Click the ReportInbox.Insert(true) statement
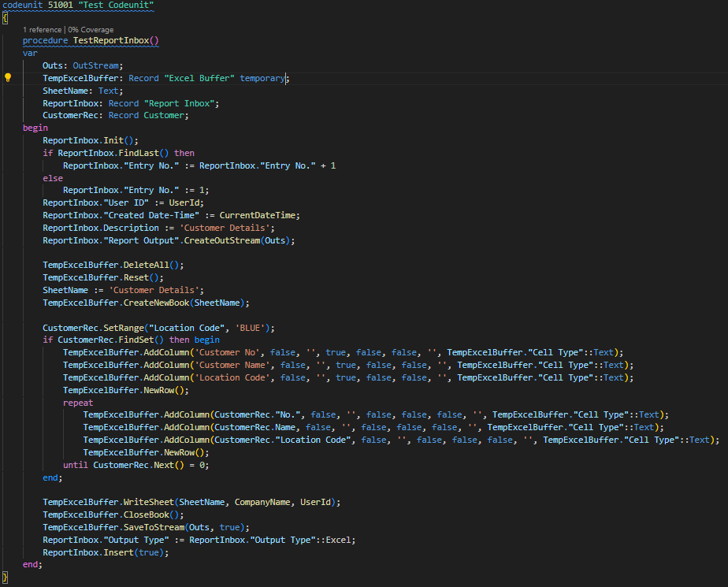The height and width of the screenshot is (587, 728). tap(106, 552)
